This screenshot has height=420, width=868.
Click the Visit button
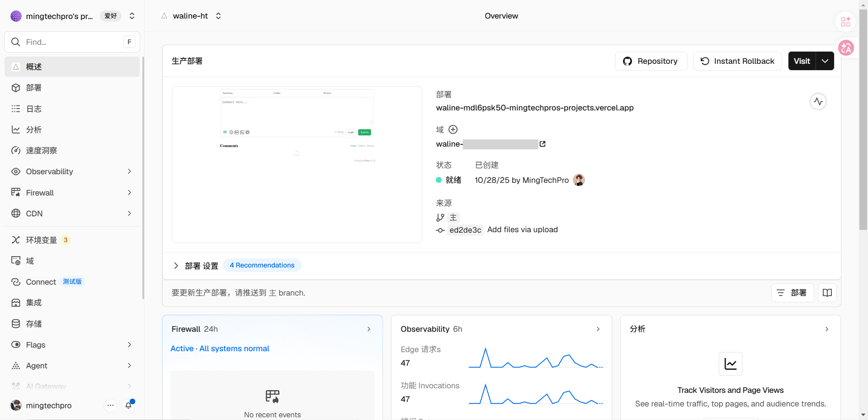(x=802, y=61)
